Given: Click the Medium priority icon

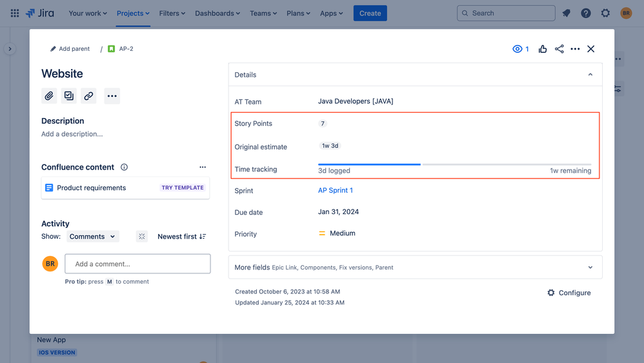Looking at the screenshot, I should pos(322,233).
